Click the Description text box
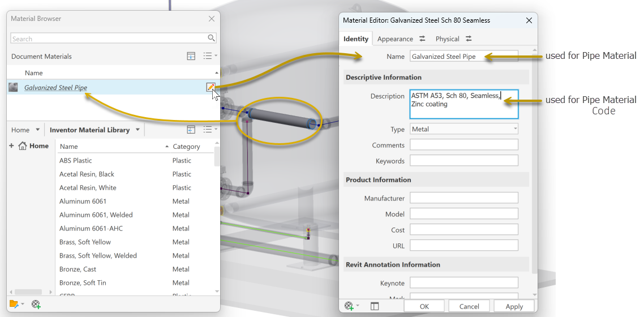The width and height of the screenshot is (644, 317). tap(463, 104)
